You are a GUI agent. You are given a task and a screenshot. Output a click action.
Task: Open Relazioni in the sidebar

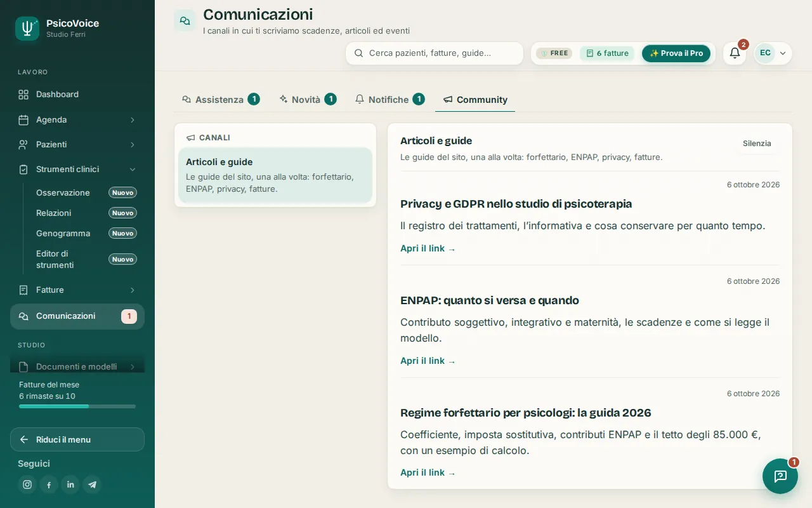pyautogui.click(x=86, y=213)
